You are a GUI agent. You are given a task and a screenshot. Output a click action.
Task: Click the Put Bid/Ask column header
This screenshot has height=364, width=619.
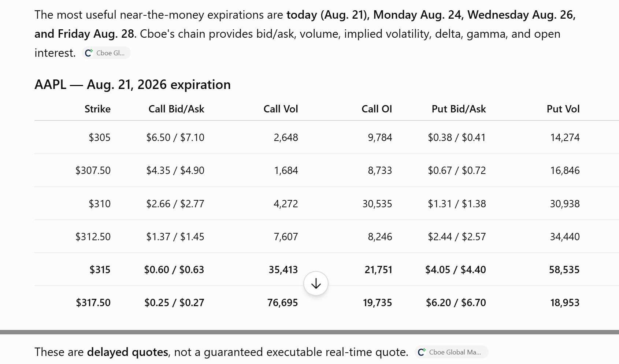(459, 109)
